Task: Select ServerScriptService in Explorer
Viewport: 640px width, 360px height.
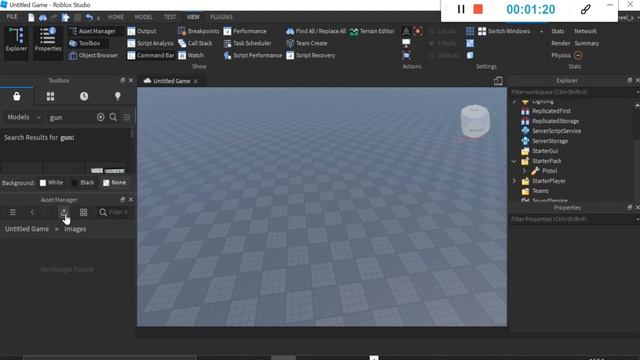Action: pos(556,131)
